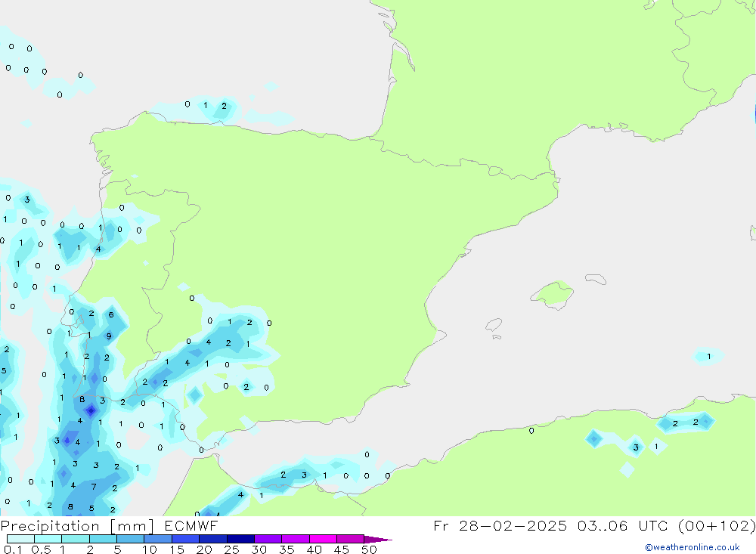Viewport: 756px width, 554px height.
Task: Pick the 40–45 mm legend color box
Action: coord(323,539)
